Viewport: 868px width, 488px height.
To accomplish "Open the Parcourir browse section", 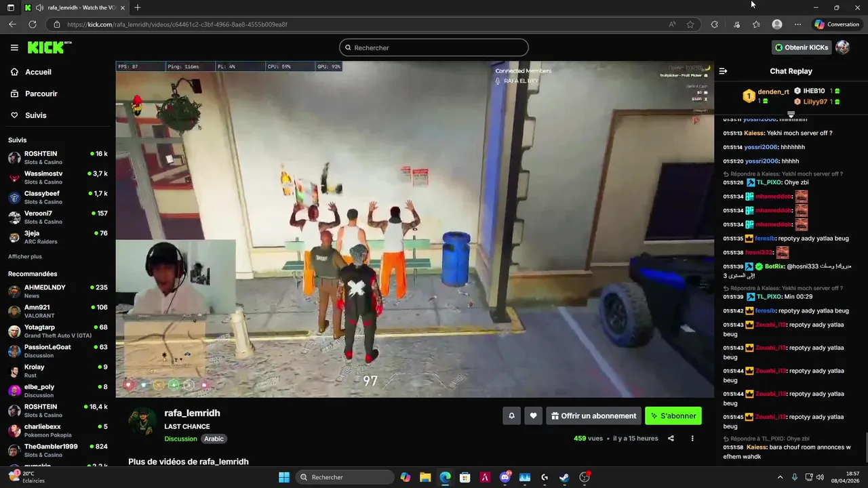I will coord(34,94).
